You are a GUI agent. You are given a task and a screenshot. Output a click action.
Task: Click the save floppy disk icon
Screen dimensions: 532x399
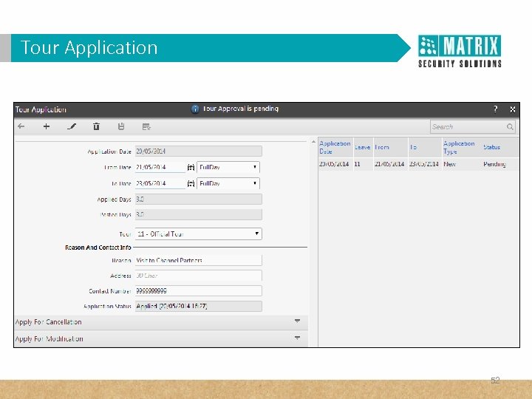point(121,126)
